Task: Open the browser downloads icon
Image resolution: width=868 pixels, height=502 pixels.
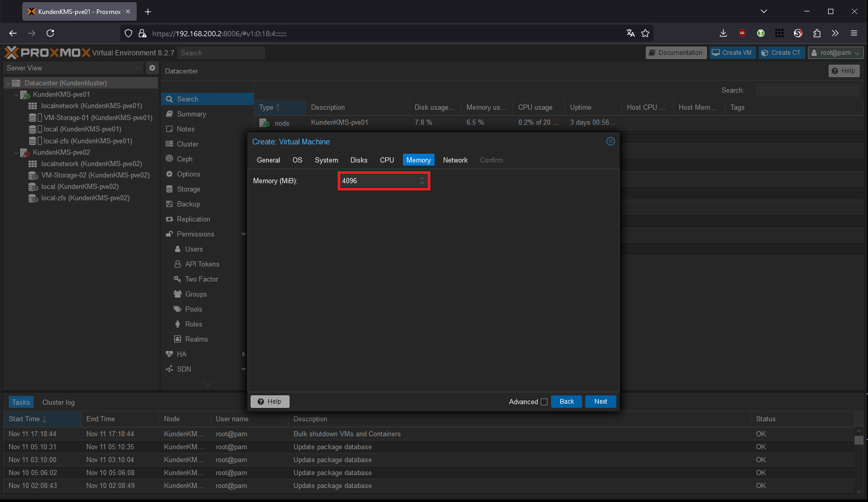Action: [x=724, y=33]
